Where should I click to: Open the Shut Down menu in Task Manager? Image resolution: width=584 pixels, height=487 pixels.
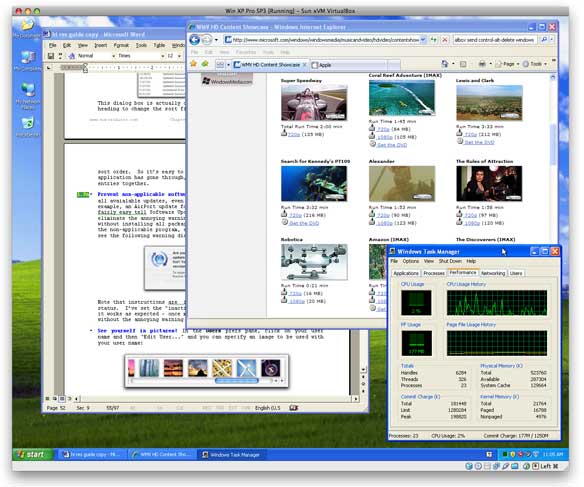point(450,261)
